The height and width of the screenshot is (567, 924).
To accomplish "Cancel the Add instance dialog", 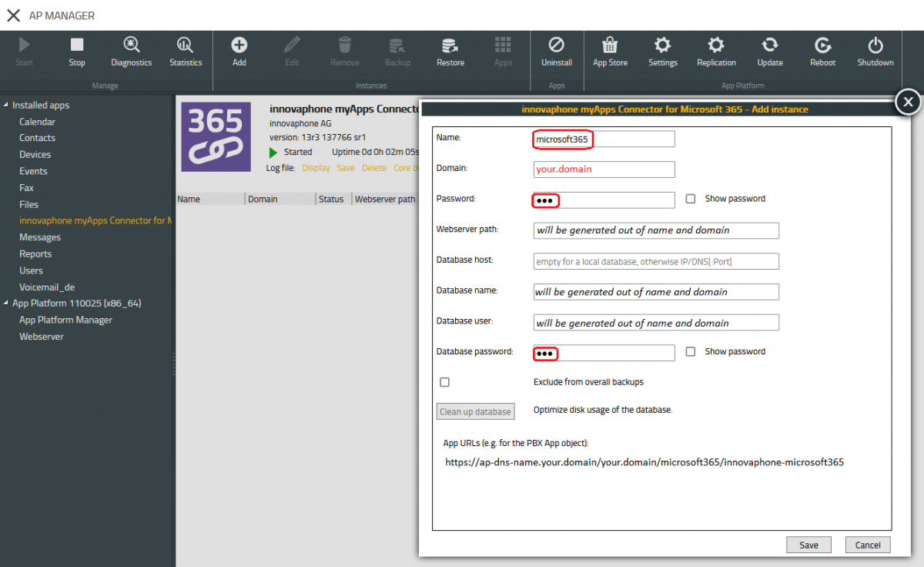I will pos(868,545).
